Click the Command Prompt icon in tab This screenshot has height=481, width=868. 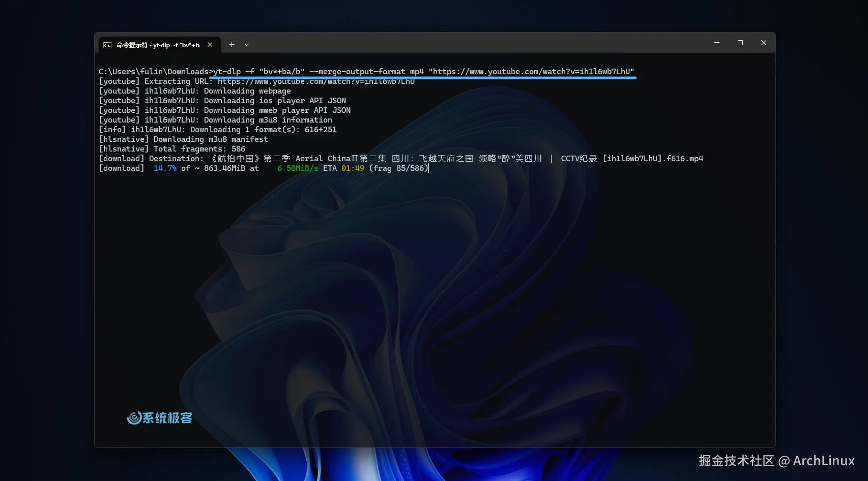[x=107, y=45]
